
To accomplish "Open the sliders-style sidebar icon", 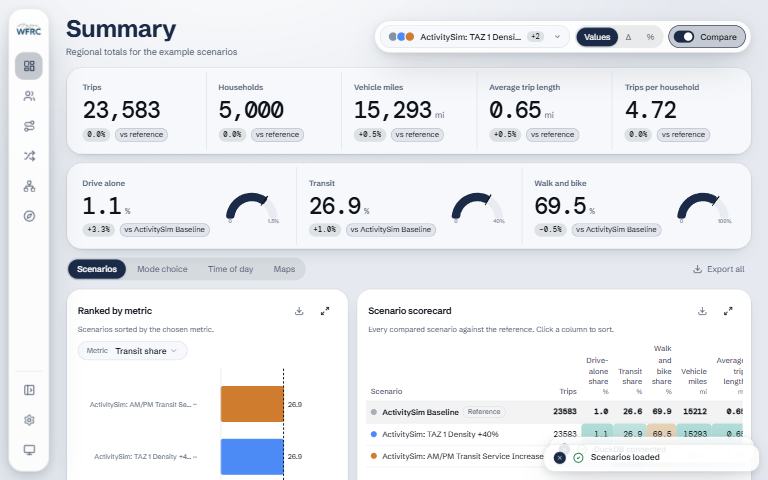I will (29, 126).
